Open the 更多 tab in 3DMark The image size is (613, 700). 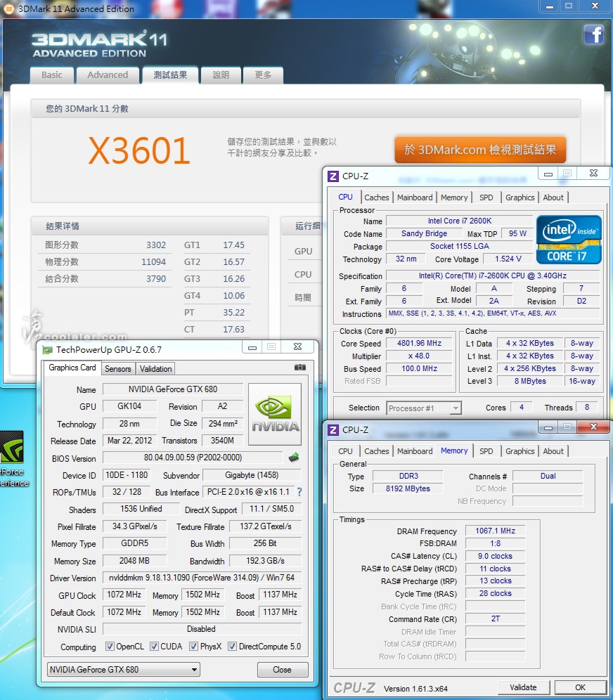pyautogui.click(x=263, y=75)
